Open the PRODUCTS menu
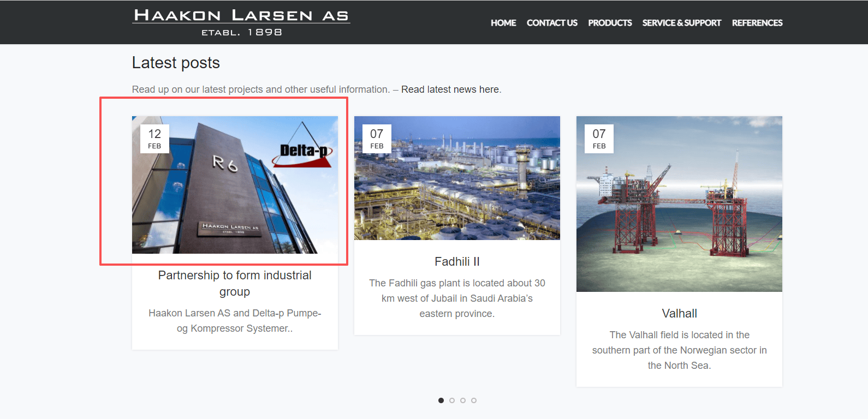The image size is (868, 419). tap(610, 23)
